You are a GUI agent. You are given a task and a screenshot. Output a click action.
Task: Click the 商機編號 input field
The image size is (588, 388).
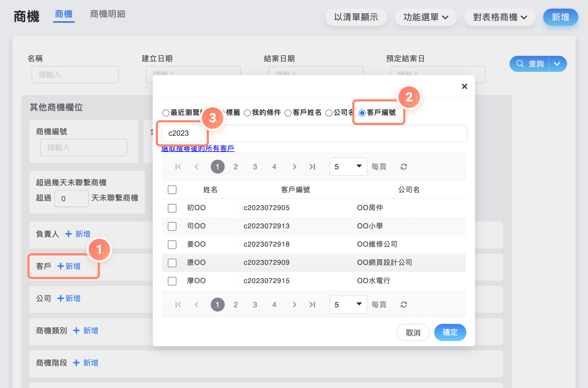(84, 148)
